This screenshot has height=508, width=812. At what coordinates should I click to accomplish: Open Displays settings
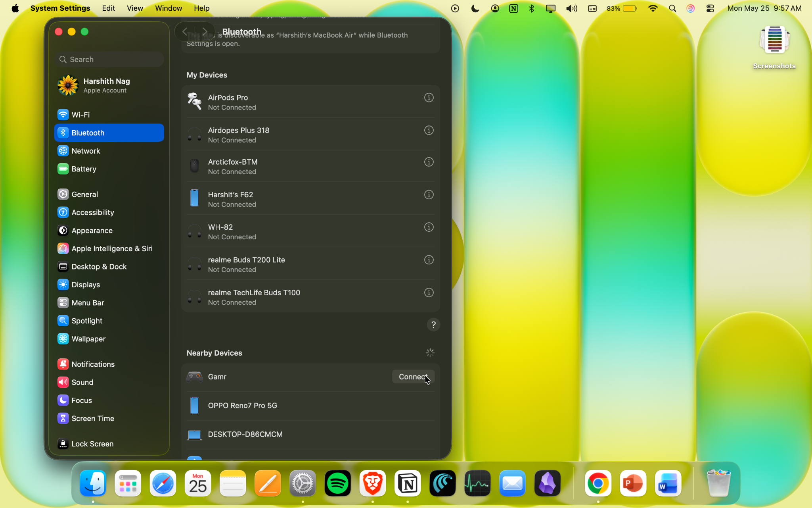click(x=109, y=285)
